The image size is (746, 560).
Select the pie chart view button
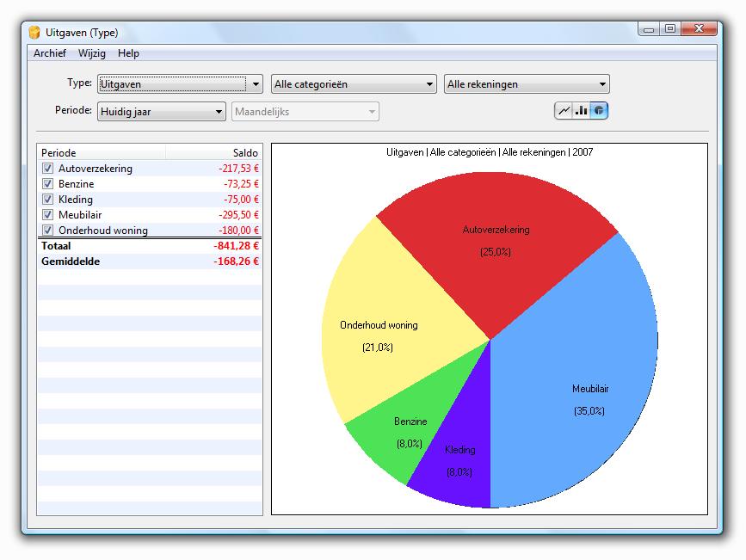pyautogui.click(x=599, y=110)
